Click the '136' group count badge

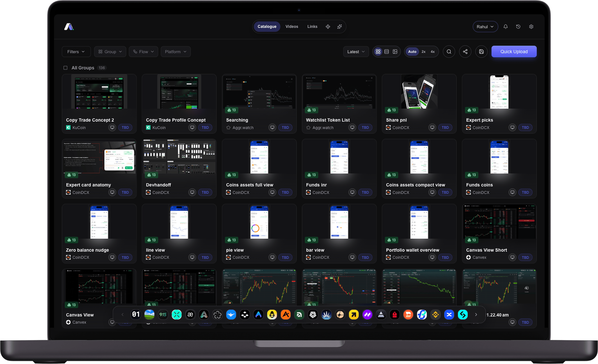(102, 68)
